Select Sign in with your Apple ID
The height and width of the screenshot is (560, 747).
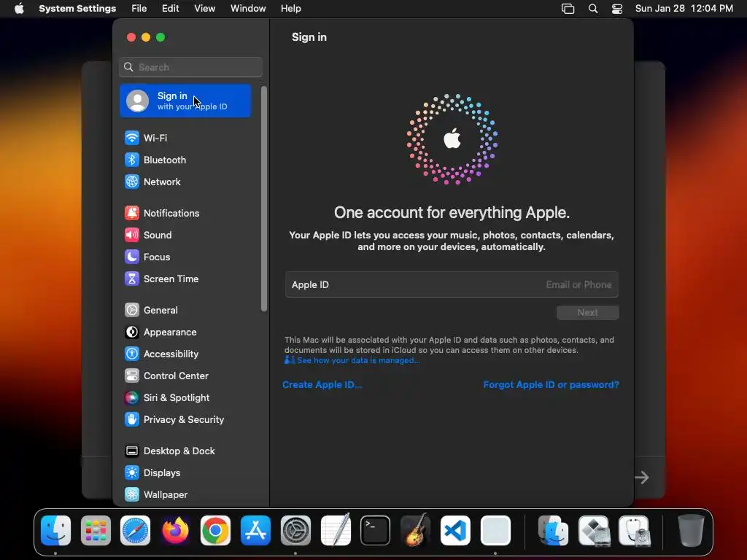185,101
